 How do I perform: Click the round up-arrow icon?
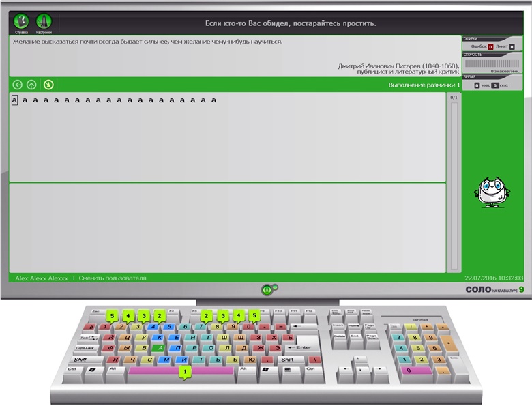click(31, 85)
